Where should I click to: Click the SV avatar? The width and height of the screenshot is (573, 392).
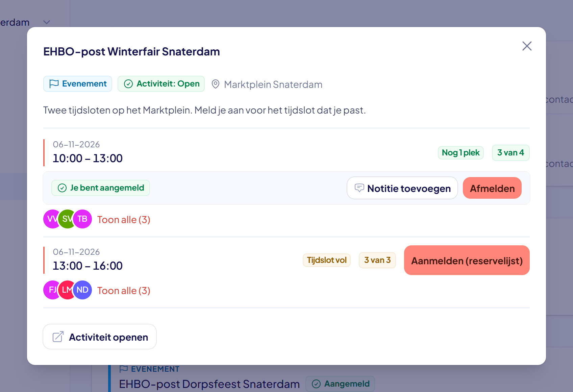(66, 219)
